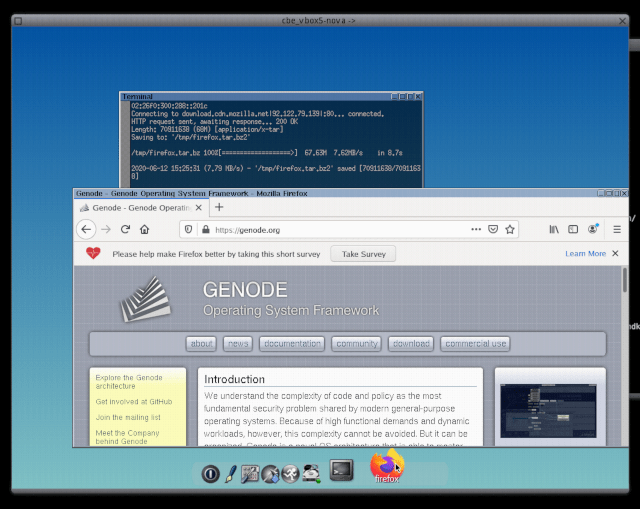The height and width of the screenshot is (509, 640).
Task: Click the Take Survey button
Action: (x=363, y=254)
